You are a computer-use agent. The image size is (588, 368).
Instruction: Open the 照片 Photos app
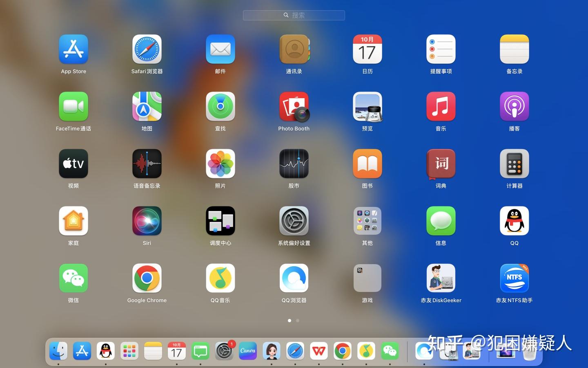coord(220,164)
